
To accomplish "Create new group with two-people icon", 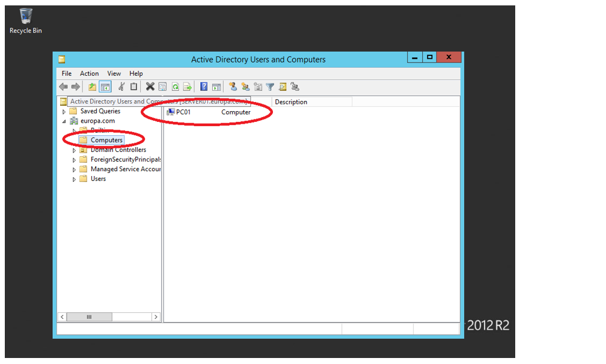I will coord(245,87).
